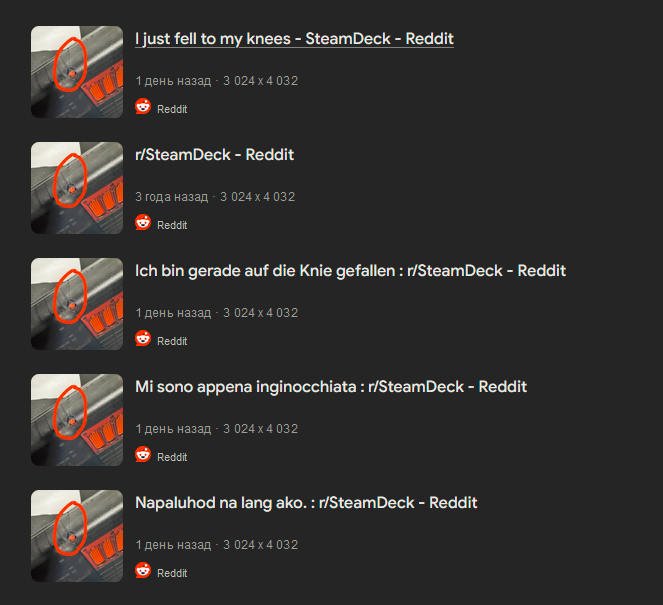The image size is (663, 605).
Task: Click 'Reddit' source label of 'Napaluhod' result
Action: pos(172,573)
